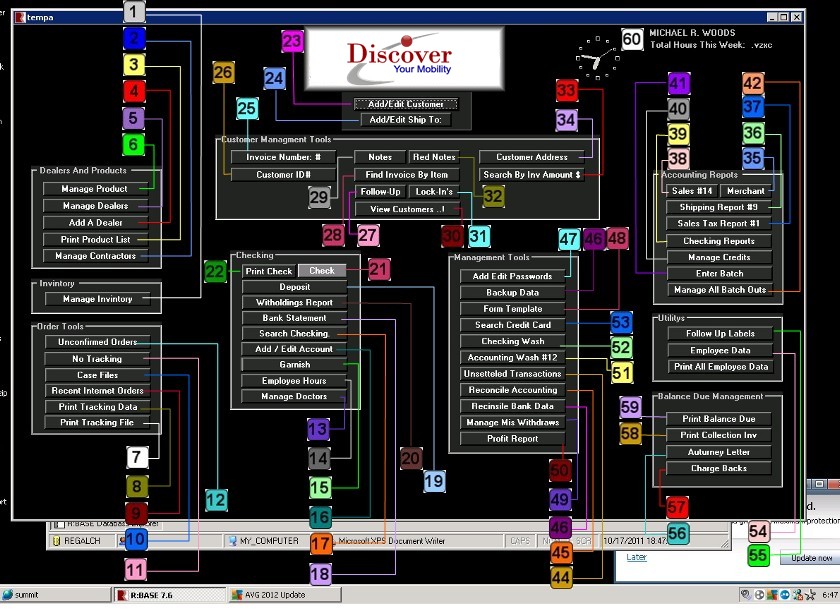Open Employee Hours

tap(295, 381)
